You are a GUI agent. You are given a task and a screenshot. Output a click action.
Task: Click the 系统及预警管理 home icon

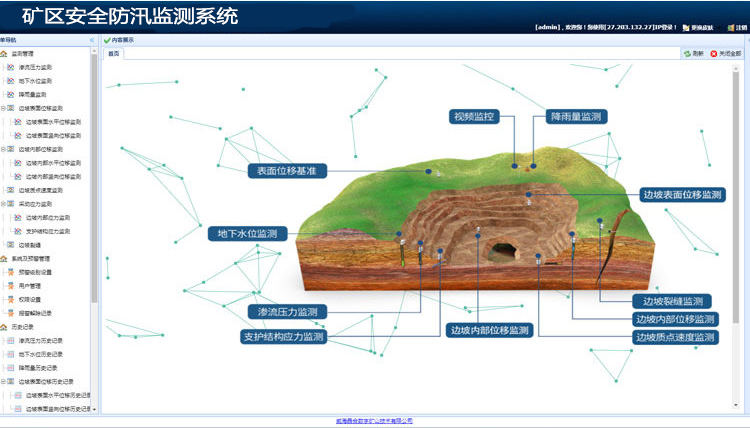[x=4, y=258]
